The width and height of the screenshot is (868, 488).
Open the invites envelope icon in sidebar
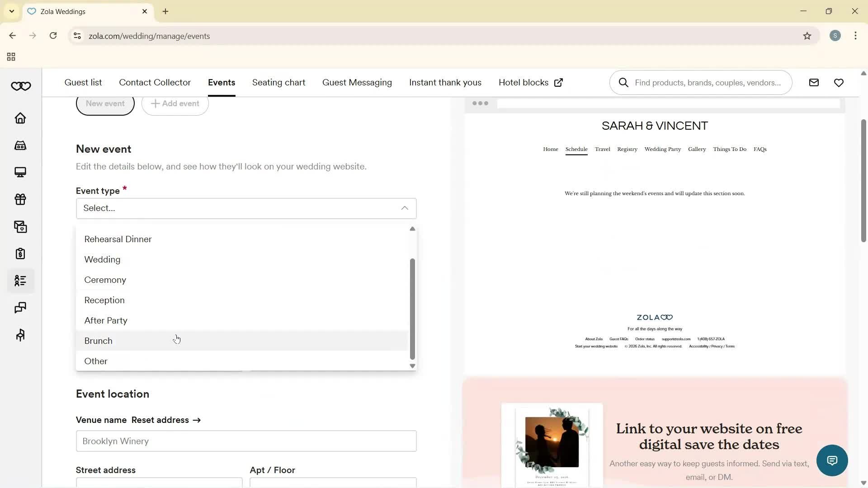pyautogui.click(x=21, y=227)
